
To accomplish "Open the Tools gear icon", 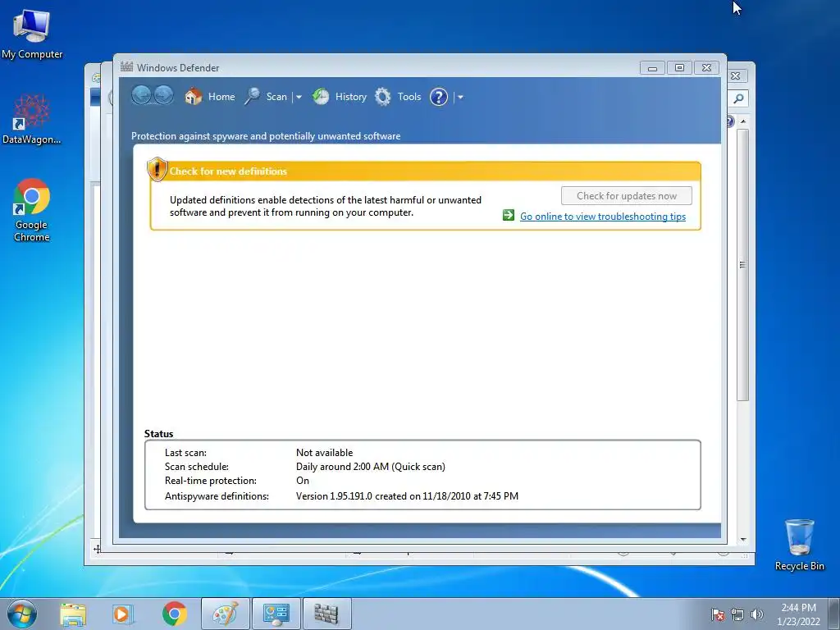I will [x=382, y=97].
